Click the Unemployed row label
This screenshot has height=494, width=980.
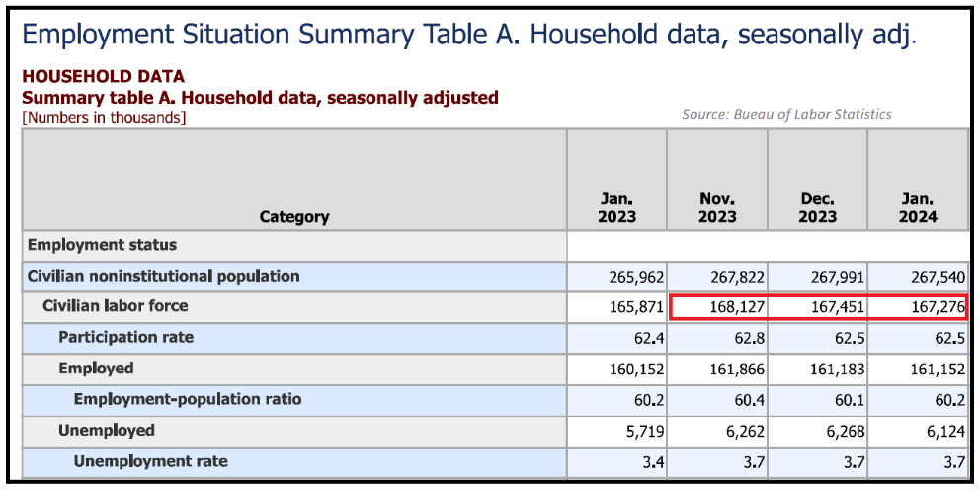(107, 430)
